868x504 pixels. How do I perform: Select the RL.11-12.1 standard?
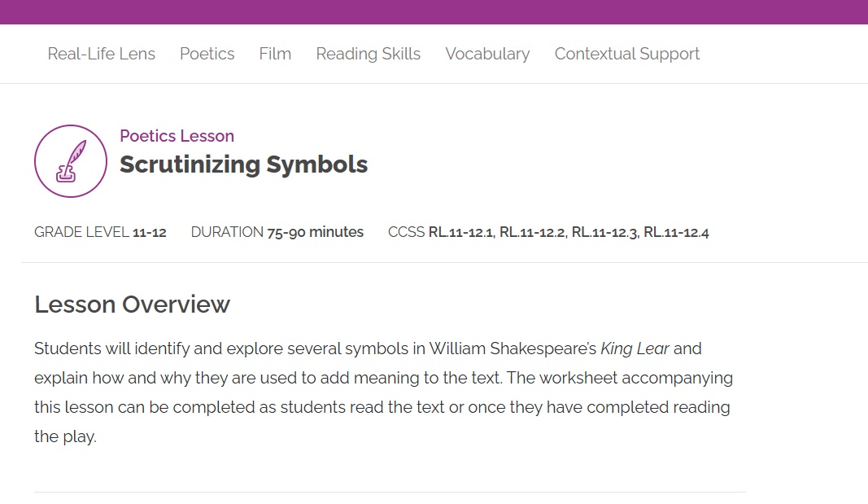pos(460,233)
